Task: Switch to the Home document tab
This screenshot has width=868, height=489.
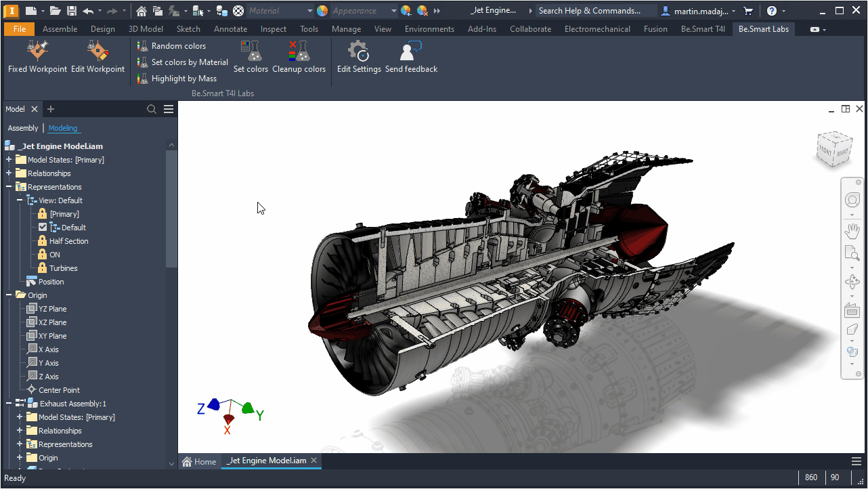Action: click(200, 461)
